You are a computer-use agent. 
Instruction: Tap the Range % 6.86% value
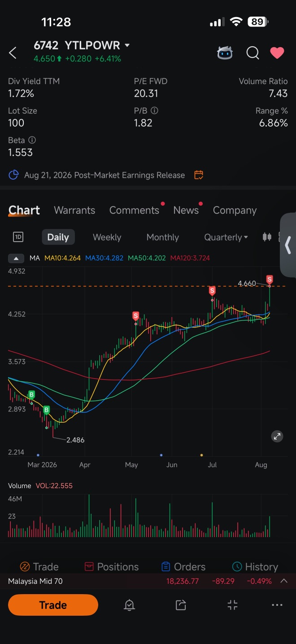pyautogui.click(x=273, y=123)
